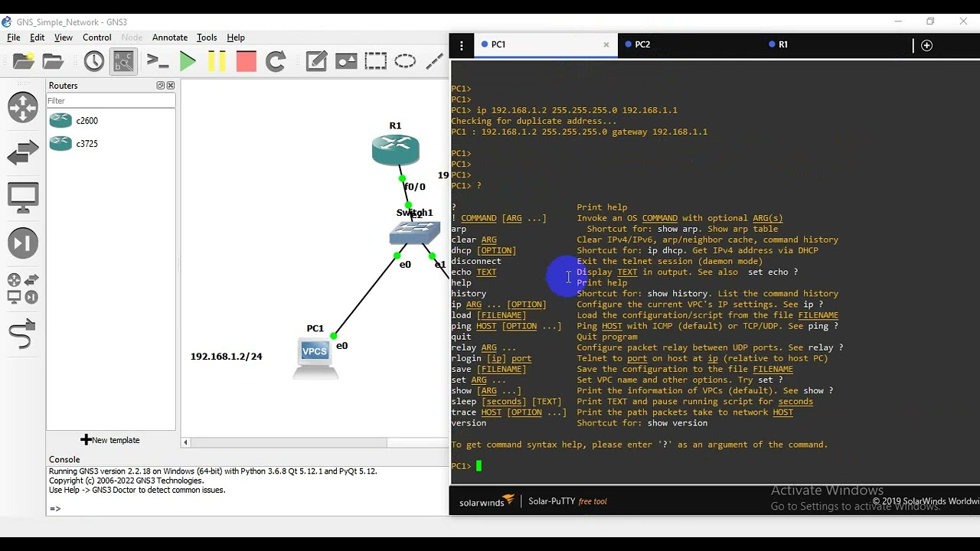Open the New blank project icon
The width and height of the screenshot is (980, 551).
coord(23,61)
